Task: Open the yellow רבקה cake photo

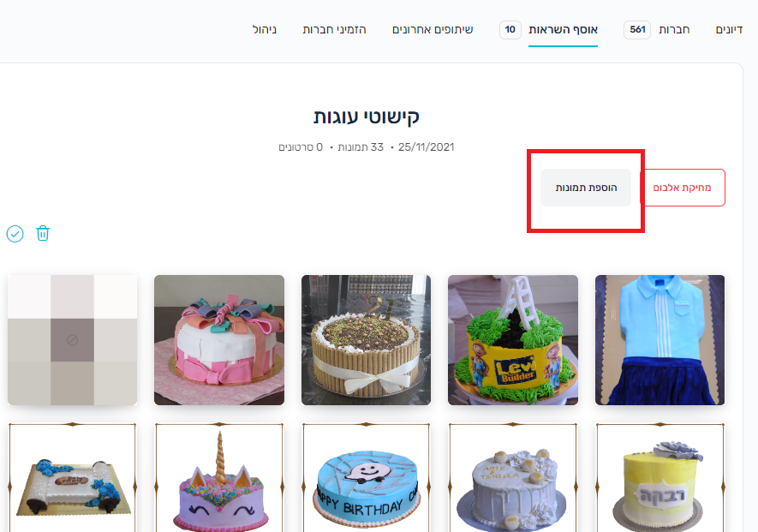Action: click(x=660, y=478)
